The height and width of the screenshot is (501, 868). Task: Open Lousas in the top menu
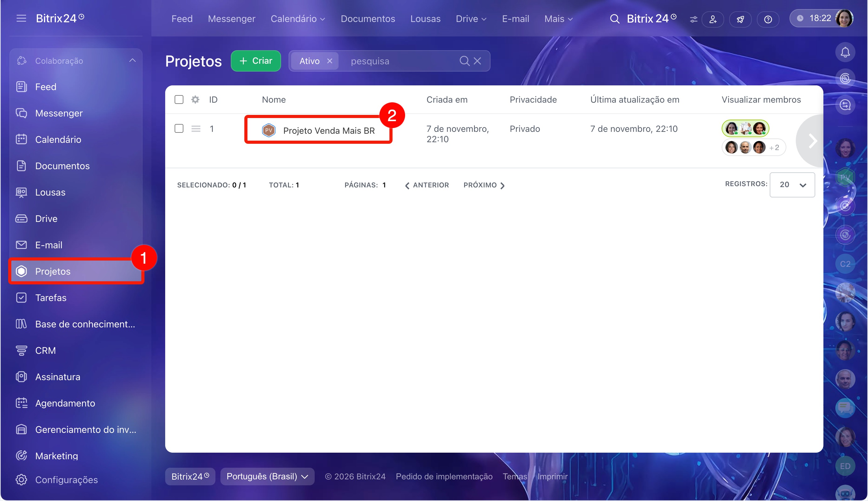click(x=426, y=19)
